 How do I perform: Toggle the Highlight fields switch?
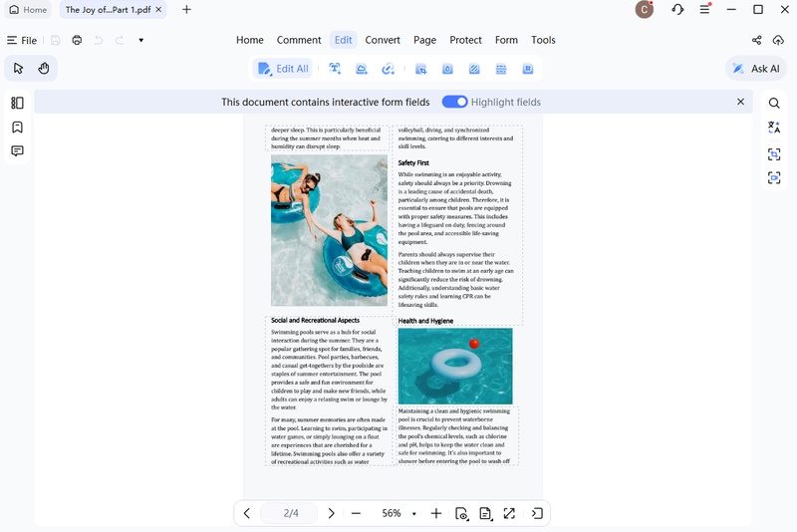coord(454,103)
